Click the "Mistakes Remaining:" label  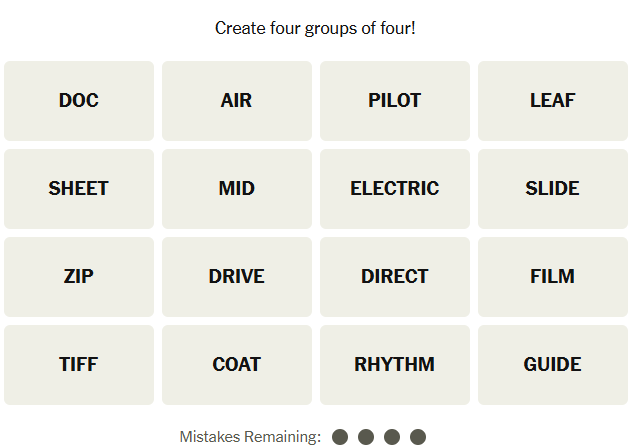point(250,437)
